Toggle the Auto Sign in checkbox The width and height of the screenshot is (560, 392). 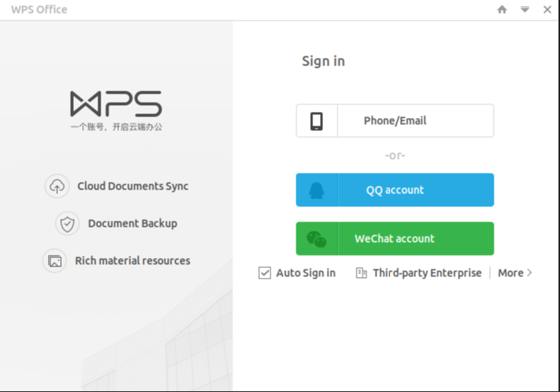pyautogui.click(x=264, y=272)
